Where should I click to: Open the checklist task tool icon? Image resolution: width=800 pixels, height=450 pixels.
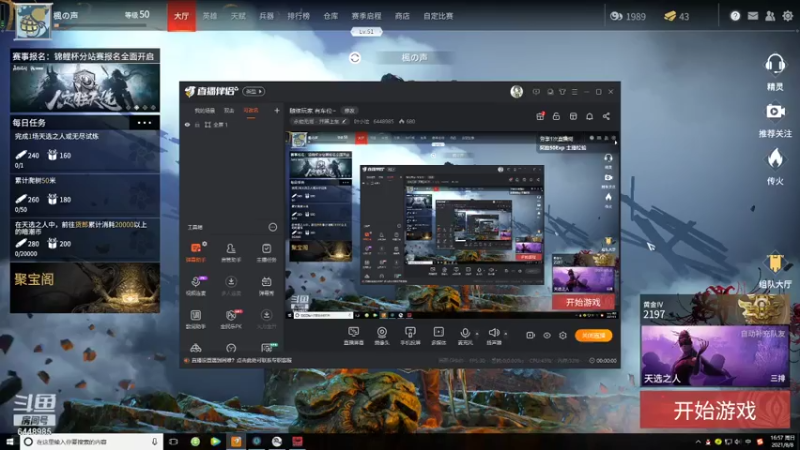[266, 253]
